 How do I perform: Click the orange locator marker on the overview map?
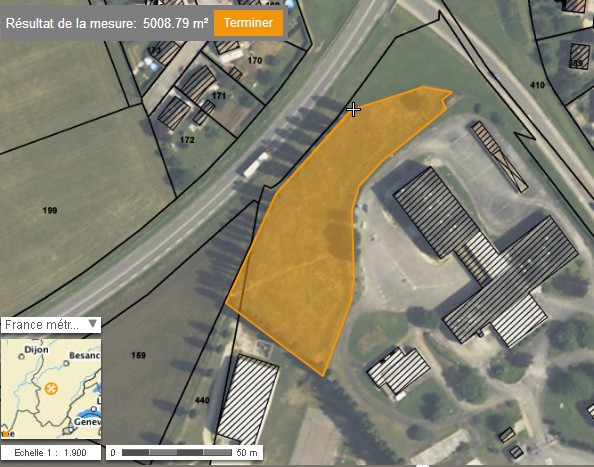[51, 388]
